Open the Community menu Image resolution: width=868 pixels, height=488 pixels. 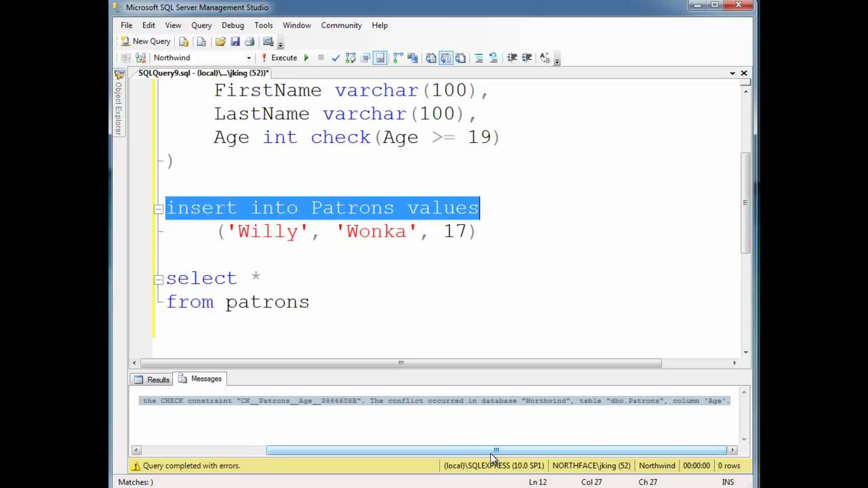[341, 25]
